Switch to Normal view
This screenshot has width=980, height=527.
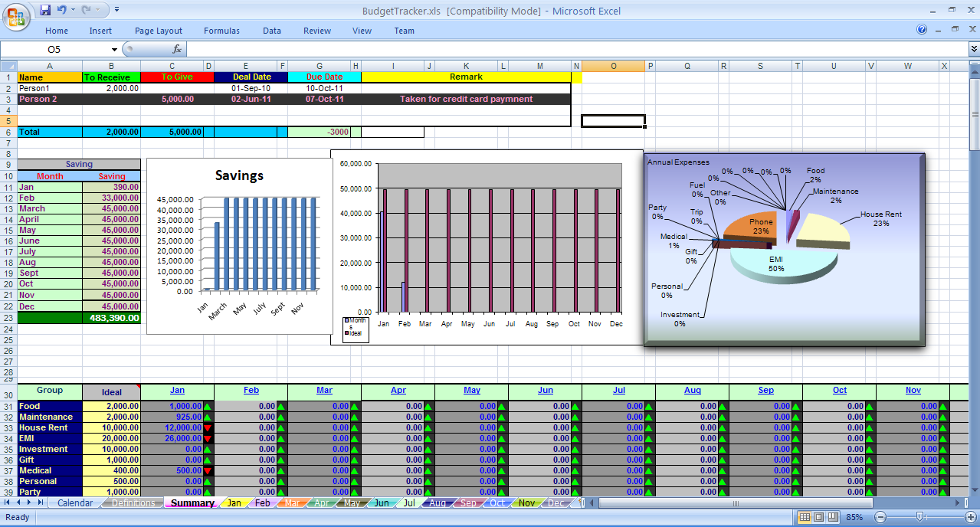[x=805, y=517]
